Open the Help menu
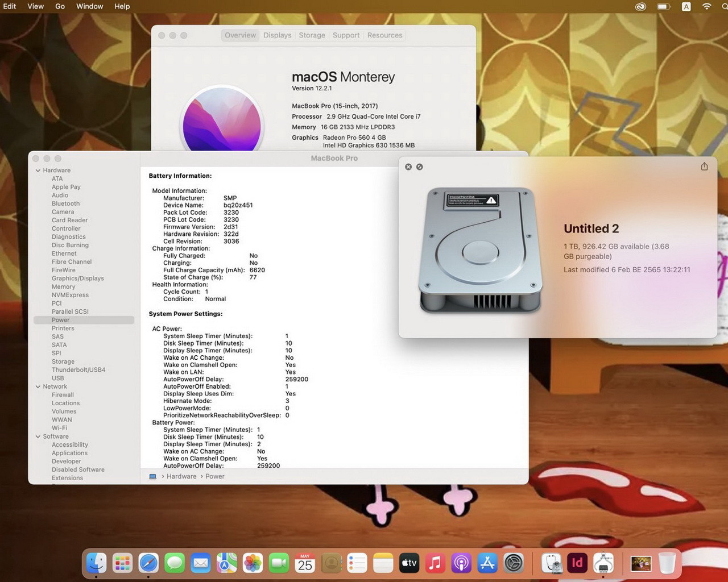Screen dimensions: 728x582 (122, 6)
